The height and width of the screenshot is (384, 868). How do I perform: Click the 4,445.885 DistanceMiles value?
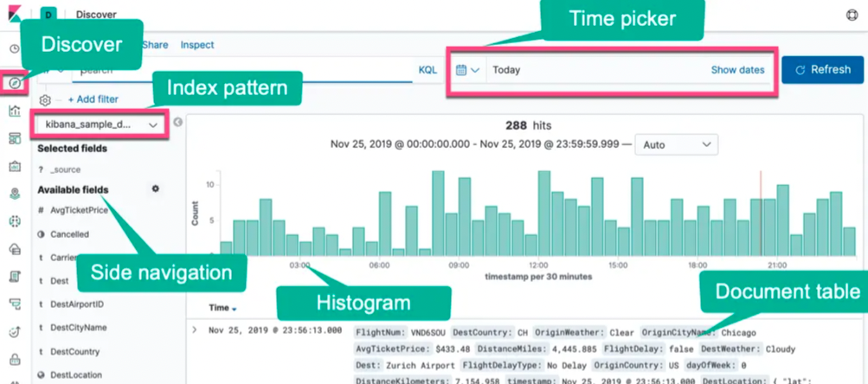[573, 349]
